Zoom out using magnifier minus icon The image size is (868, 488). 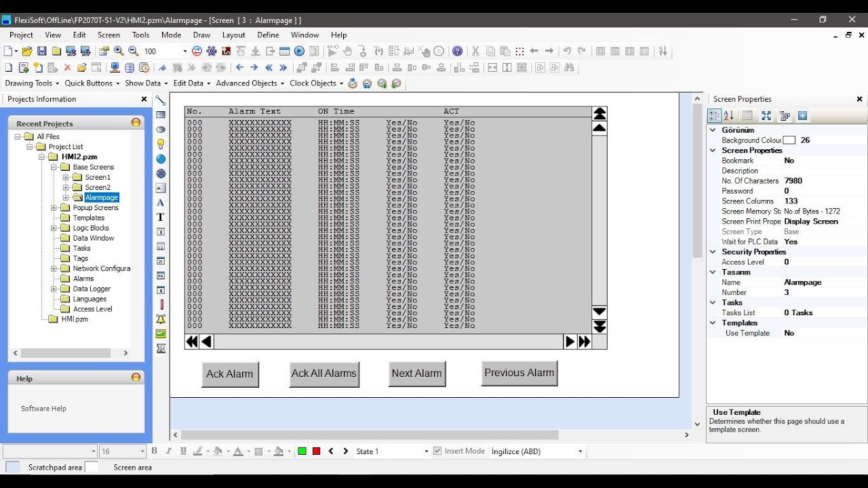point(133,51)
